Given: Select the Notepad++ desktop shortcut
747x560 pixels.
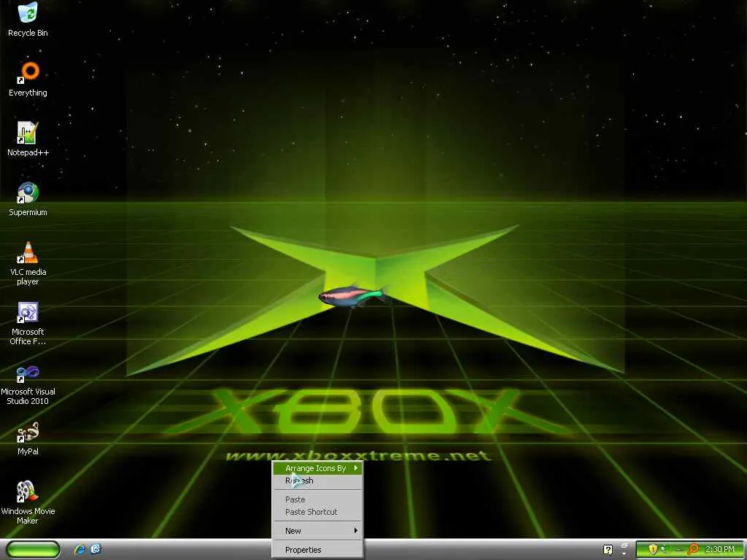Looking at the screenshot, I should 28,139.
